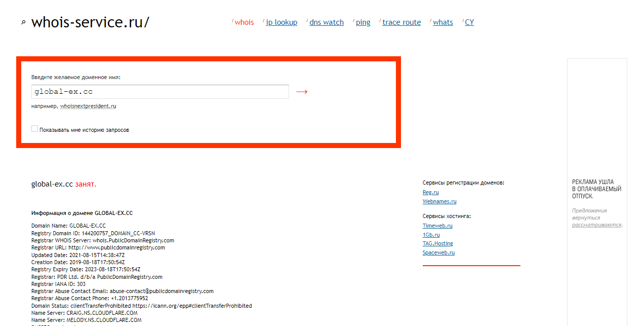Image resolution: width=644 pixels, height=326 pixels.
Task: Enable the query history checkbox
Action: (35, 129)
